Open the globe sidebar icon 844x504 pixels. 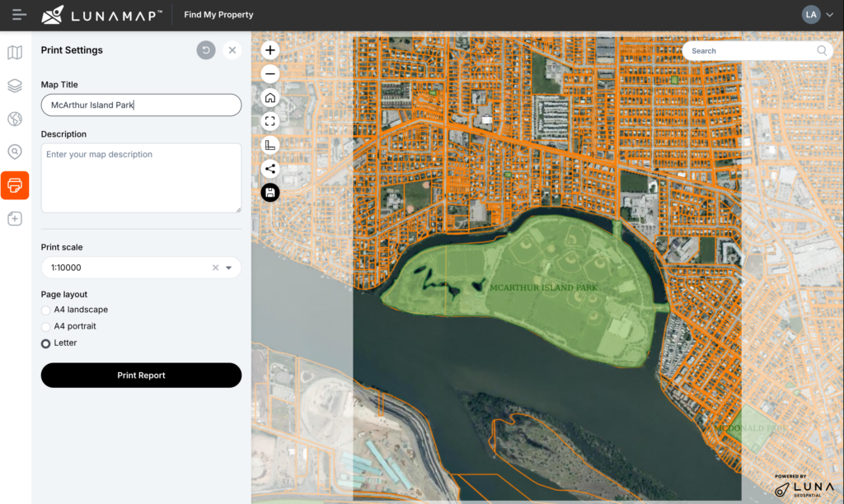pos(15,119)
